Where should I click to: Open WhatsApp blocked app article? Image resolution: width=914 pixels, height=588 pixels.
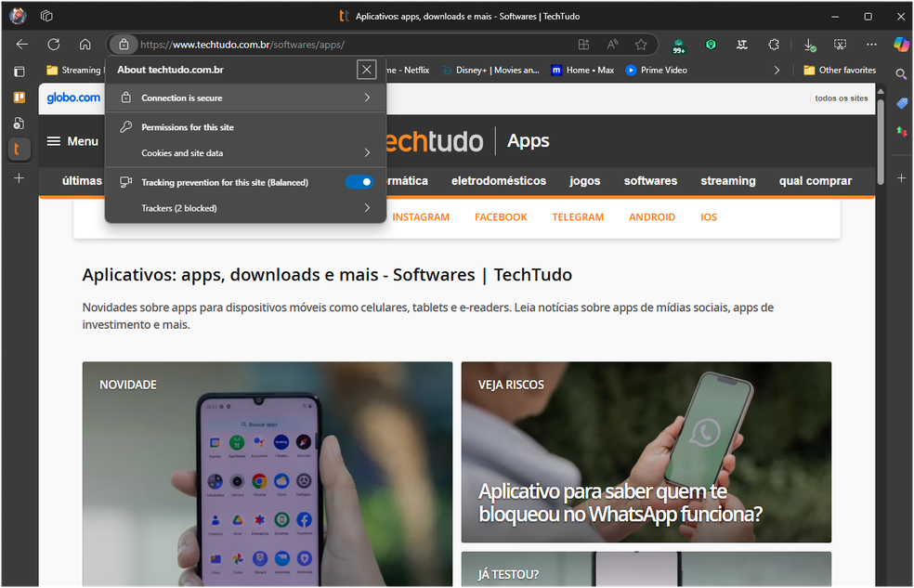pos(646,452)
